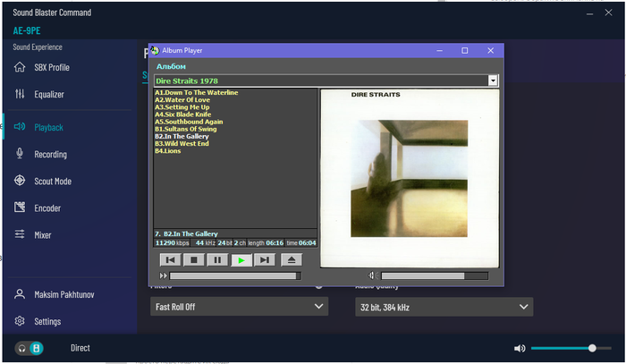The image size is (626, 364).
Task: Click the length 06:16 readout
Action: point(266,242)
